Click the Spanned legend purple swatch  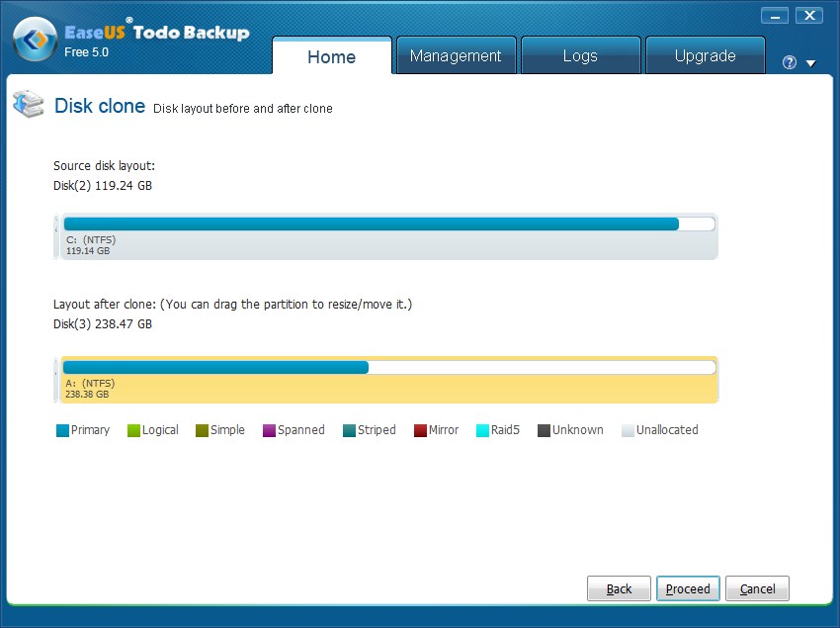click(x=269, y=431)
